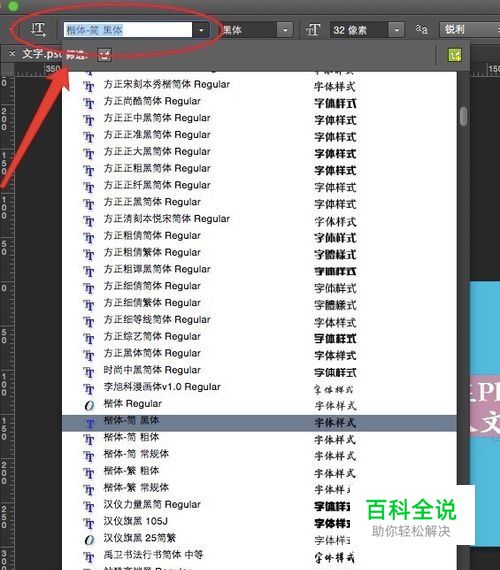The height and width of the screenshot is (570, 500).
Task: Click the font list scrollbar thumb
Action: 463,116
